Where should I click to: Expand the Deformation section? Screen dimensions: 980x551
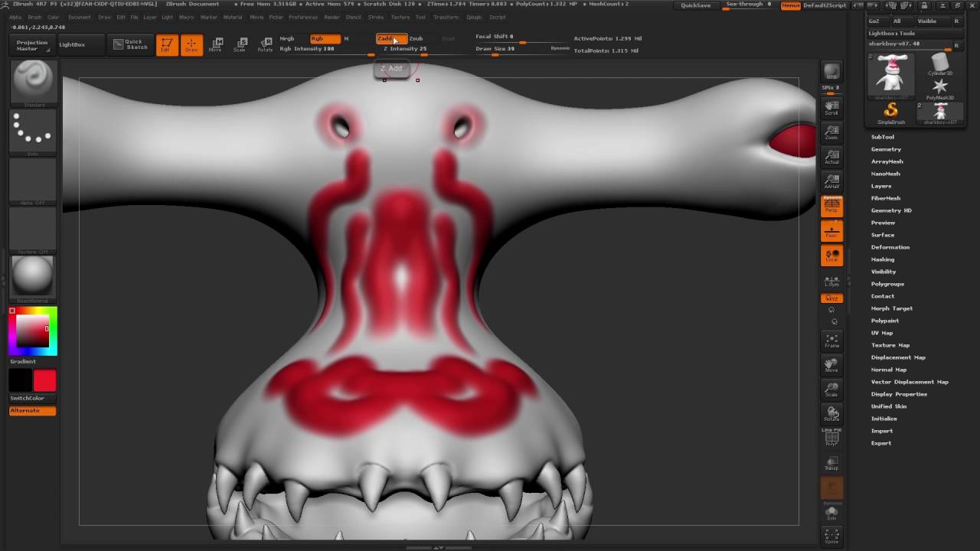coord(890,247)
